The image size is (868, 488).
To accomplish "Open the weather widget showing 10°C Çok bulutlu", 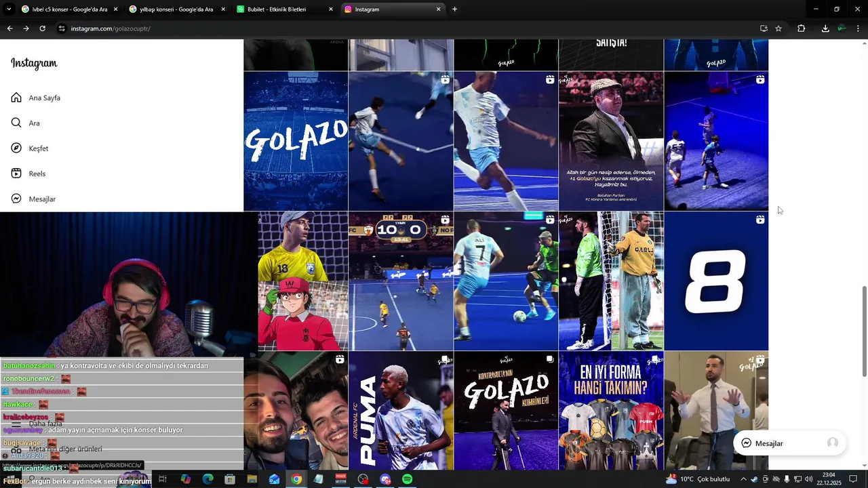I will [x=698, y=479].
